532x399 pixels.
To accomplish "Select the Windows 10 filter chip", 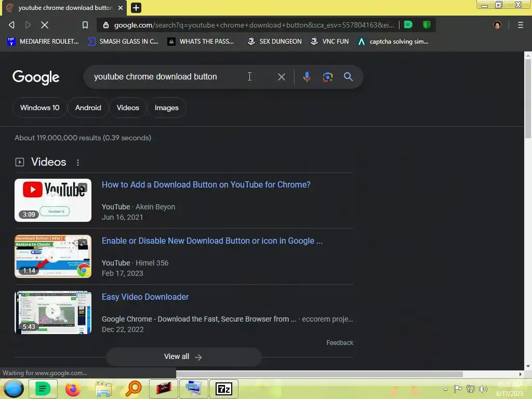I will tap(39, 108).
